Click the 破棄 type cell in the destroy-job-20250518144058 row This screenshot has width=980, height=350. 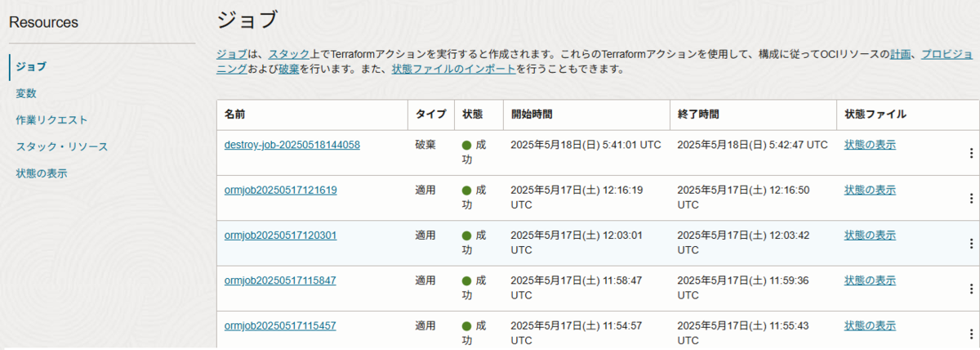425,145
